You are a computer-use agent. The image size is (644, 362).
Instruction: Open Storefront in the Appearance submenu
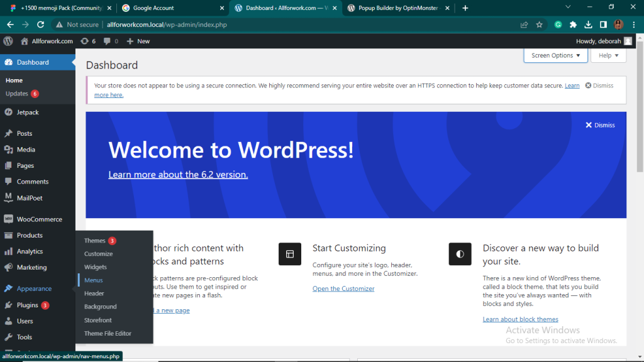tap(97, 320)
